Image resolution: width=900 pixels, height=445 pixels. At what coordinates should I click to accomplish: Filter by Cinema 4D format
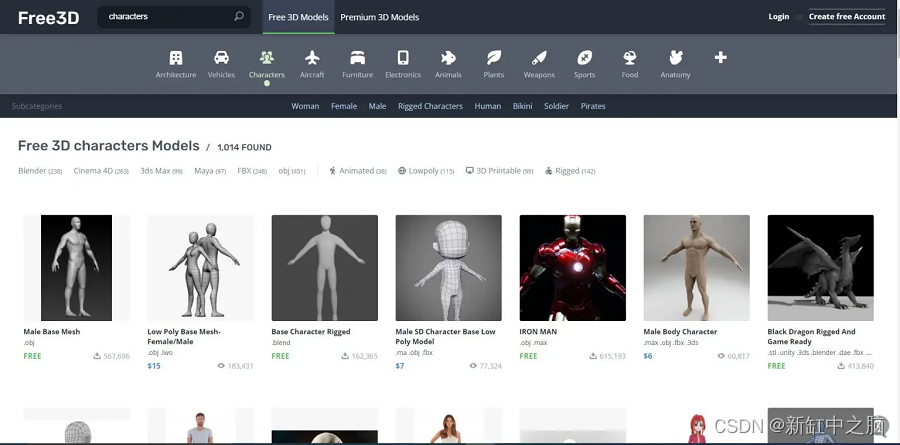pos(101,171)
